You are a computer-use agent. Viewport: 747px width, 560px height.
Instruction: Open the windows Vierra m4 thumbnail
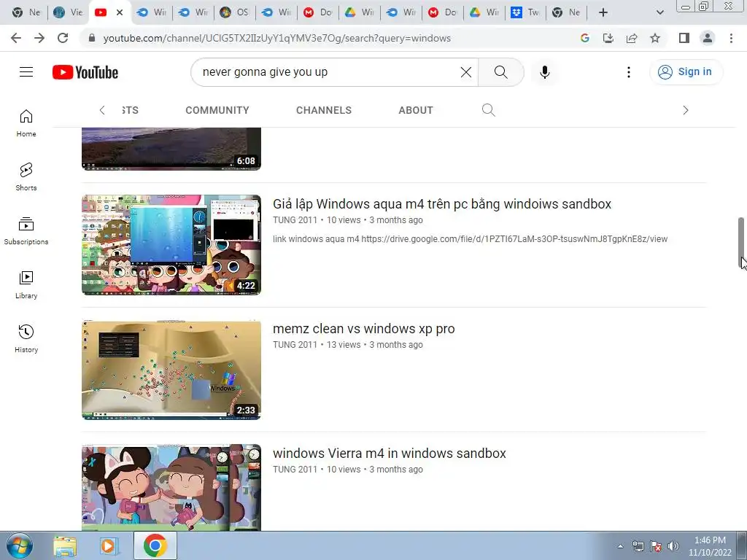pos(171,487)
